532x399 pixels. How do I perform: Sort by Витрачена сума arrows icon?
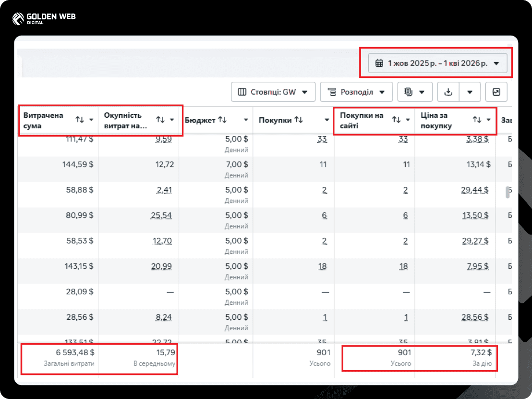tap(80, 120)
